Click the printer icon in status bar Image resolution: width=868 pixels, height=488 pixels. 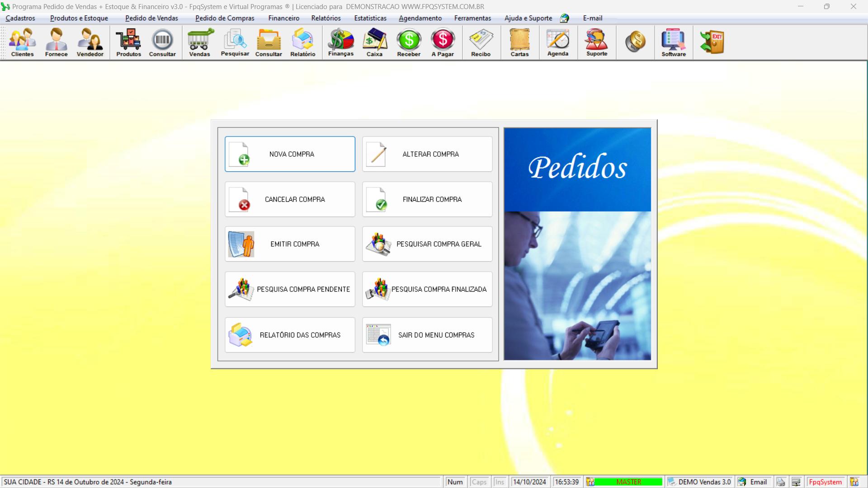click(x=781, y=482)
